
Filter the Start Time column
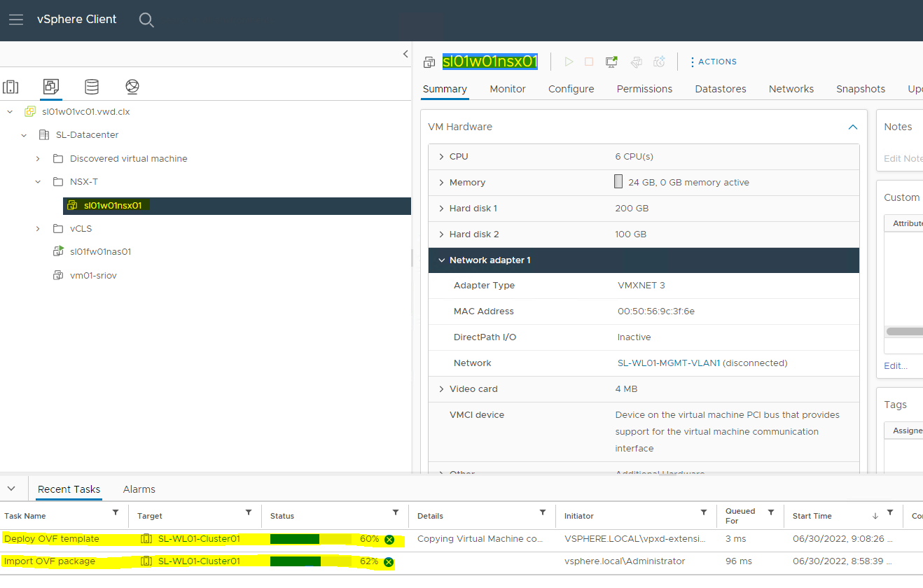coord(890,512)
